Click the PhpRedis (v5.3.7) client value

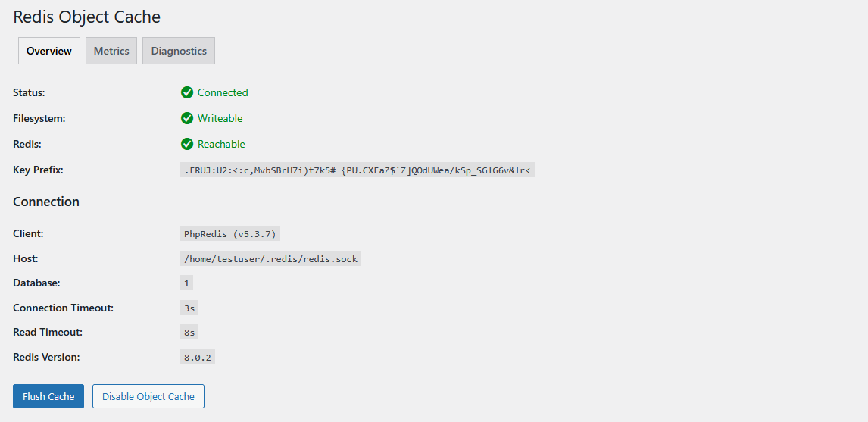coord(232,233)
